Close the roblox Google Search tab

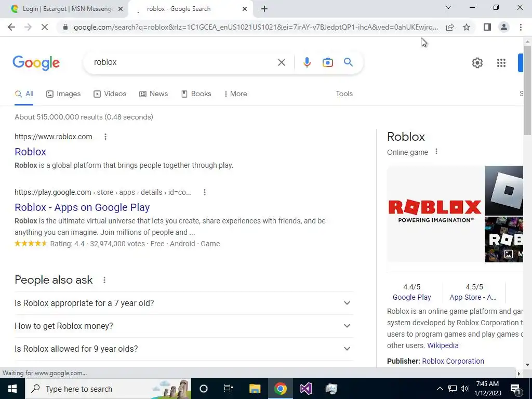pos(244,9)
